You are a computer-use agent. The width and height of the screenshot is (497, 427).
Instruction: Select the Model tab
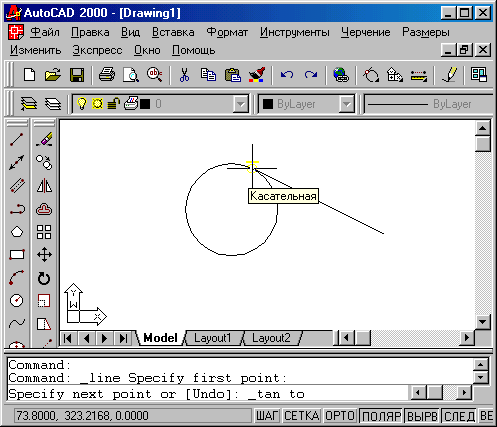(160, 338)
